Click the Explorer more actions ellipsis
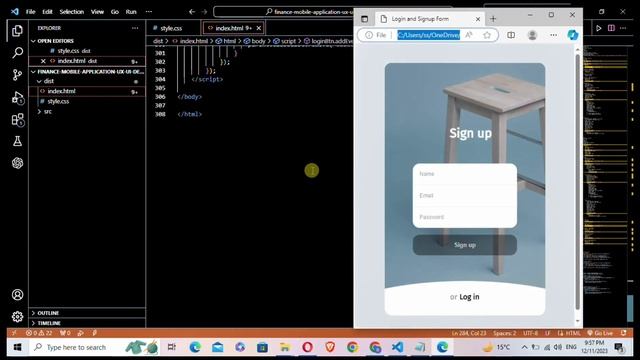The height and width of the screenshot is (360, 640). click(135, 28)
